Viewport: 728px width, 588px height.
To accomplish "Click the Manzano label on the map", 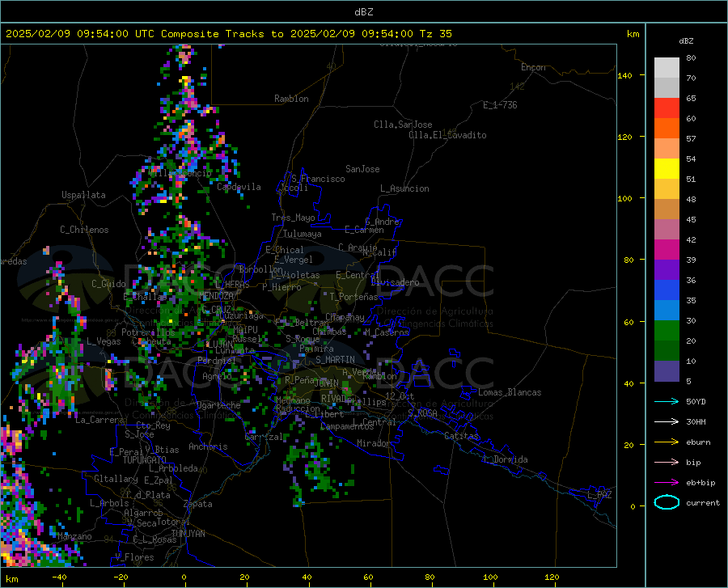I will (74, 536).
